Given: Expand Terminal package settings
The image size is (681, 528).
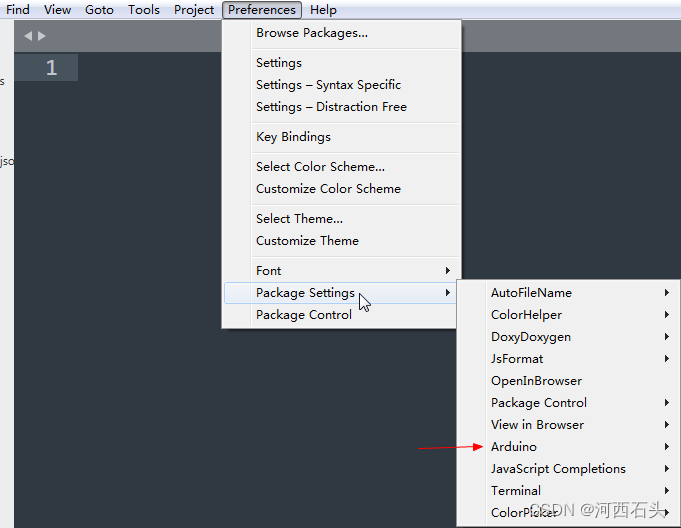Looking at the screenshot, I should (x=569, y=491).
